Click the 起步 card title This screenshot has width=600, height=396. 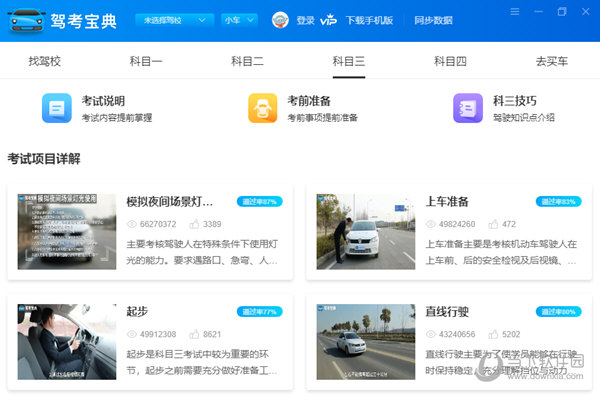point(137,311)
